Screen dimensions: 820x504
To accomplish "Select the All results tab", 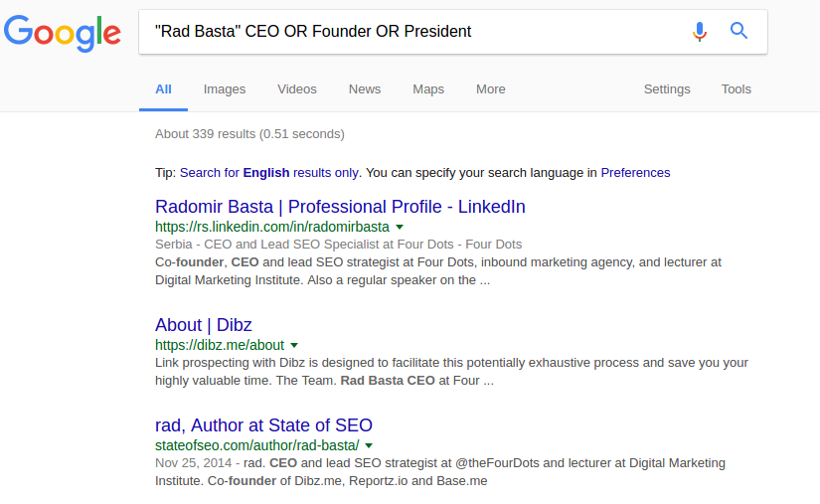I will [163, 89].
